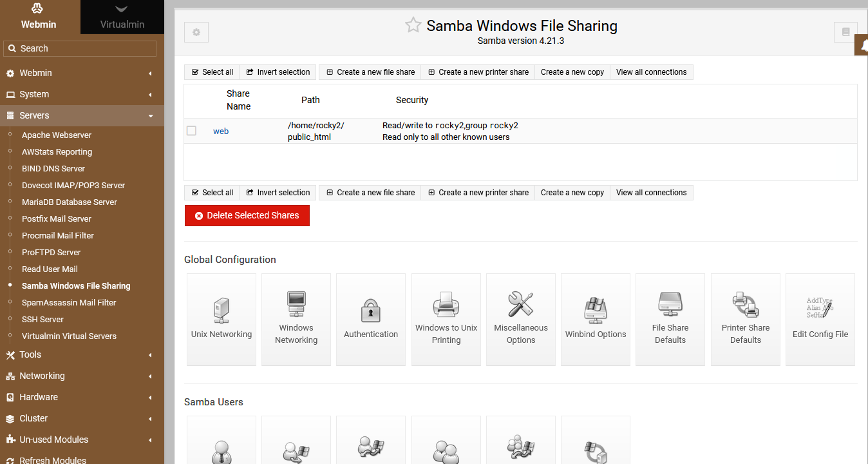Click the red Delete Selected Shares button
868x464 pixels.
pyautogui.click(x=247, y=216)
